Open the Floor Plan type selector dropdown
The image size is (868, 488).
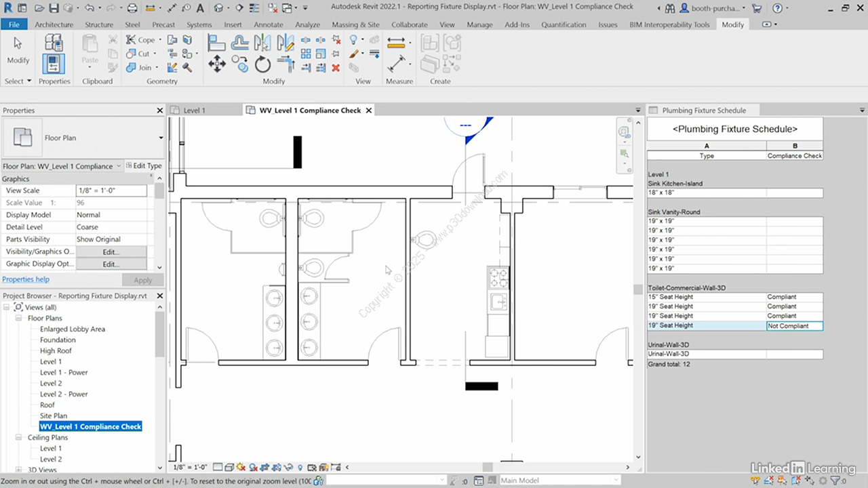pos(161,138)
